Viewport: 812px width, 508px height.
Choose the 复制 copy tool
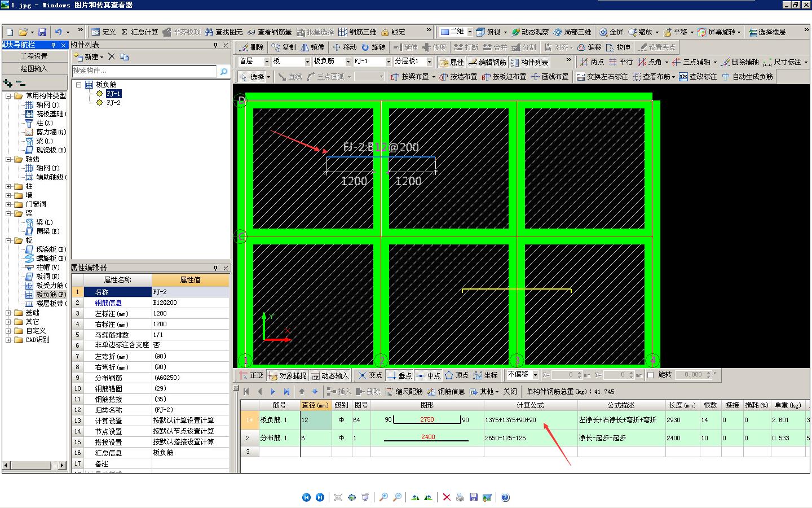284,47
